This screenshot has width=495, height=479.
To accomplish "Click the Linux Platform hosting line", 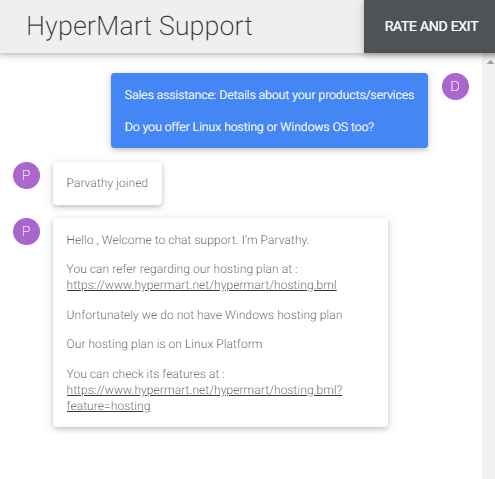I will pos(164,344).
